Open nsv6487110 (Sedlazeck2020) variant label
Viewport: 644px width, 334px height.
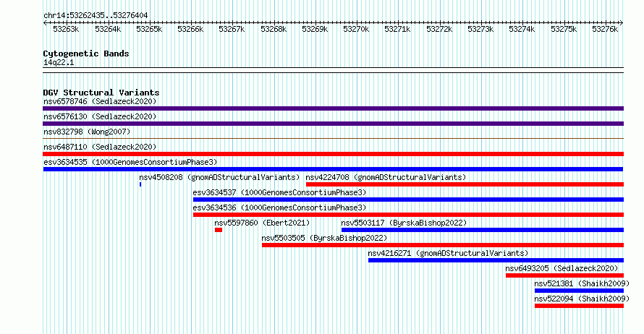coord(100,147)
